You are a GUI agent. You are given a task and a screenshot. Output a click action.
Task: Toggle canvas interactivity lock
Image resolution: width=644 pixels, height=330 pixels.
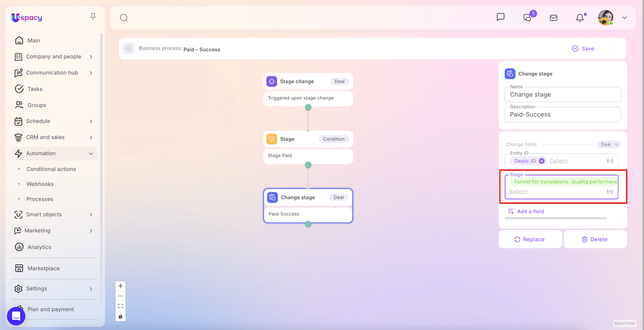coord(121,316)
